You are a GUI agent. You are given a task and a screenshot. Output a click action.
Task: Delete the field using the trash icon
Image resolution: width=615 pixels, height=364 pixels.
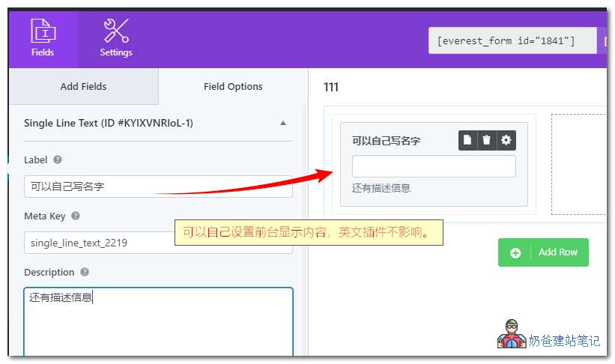pyautogui.click(x=487, y=140)
